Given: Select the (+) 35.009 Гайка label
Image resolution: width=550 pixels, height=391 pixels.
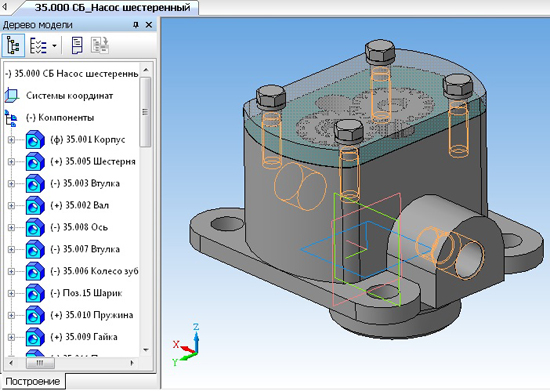Looking at the screenshot, I should click(x=84, y=337).
